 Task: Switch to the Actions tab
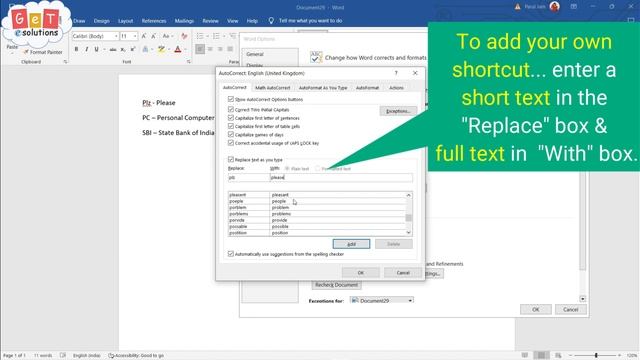396,88
